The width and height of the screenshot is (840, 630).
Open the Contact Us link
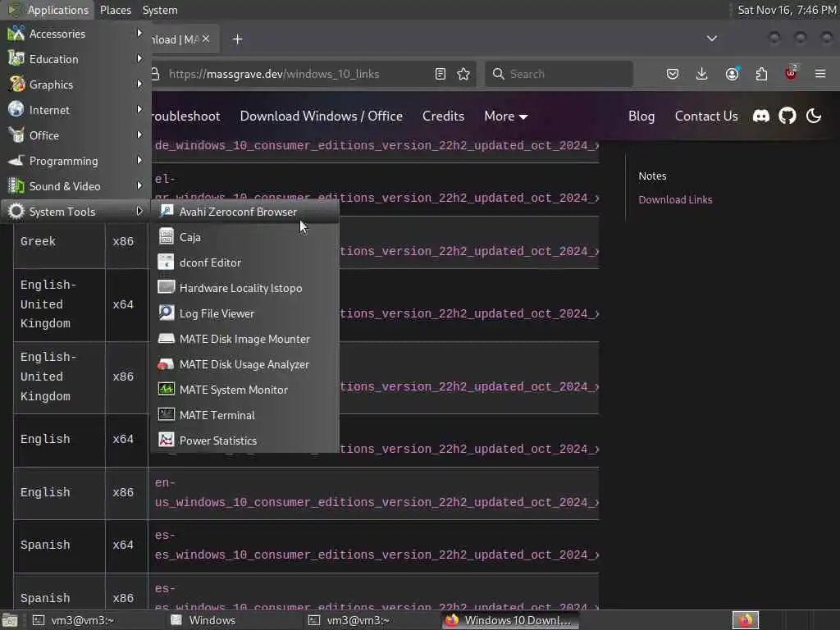(706, 116)
